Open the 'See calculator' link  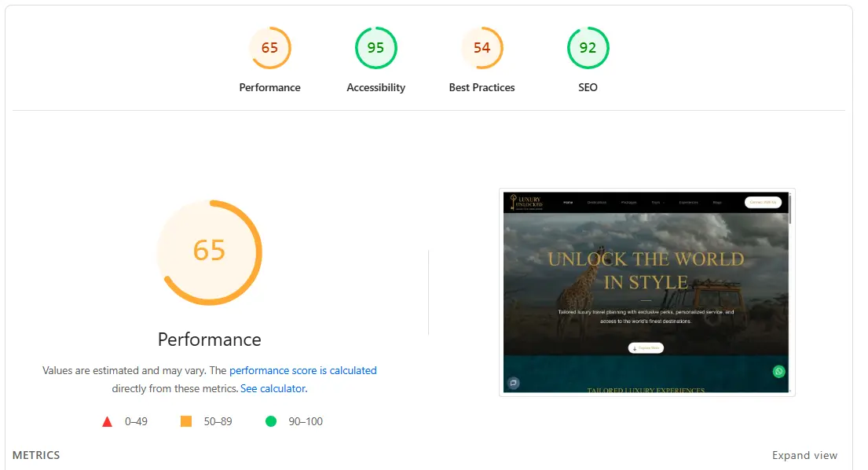click(273, 388)
